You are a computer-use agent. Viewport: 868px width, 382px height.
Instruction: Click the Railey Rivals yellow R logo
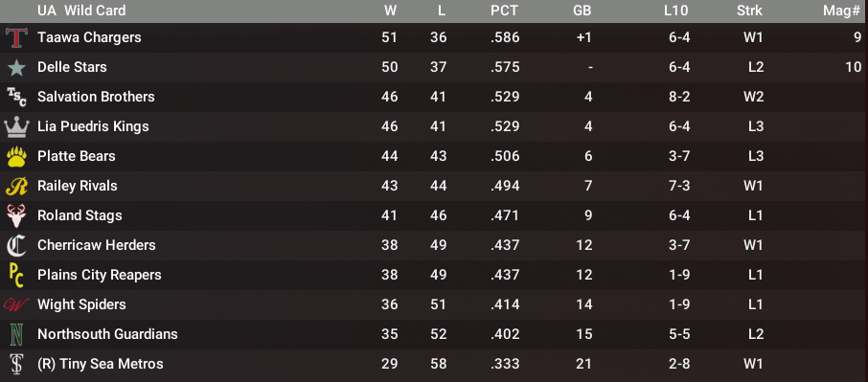pyautogui.click(x=16, y=187)
